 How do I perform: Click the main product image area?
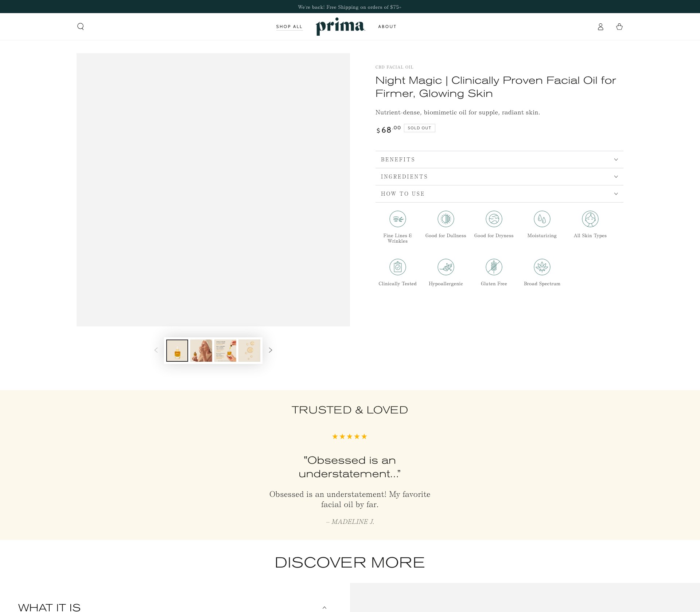(213, 190)
